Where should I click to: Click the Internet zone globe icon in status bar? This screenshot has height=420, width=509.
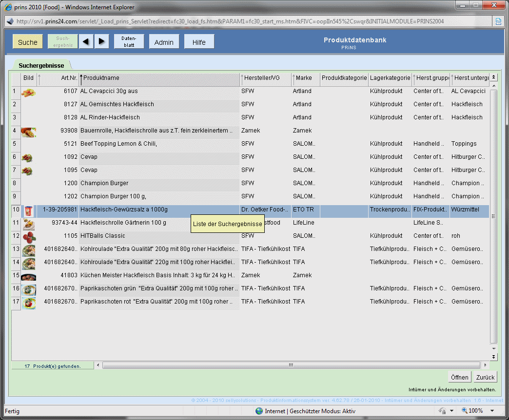pyautogui.click(x=259, y=411)
